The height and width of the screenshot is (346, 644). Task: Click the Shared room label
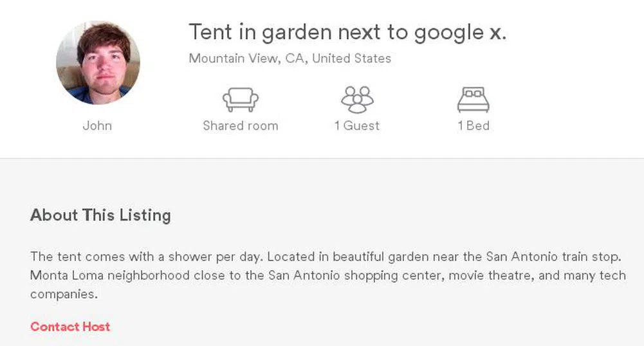(241, 126)
